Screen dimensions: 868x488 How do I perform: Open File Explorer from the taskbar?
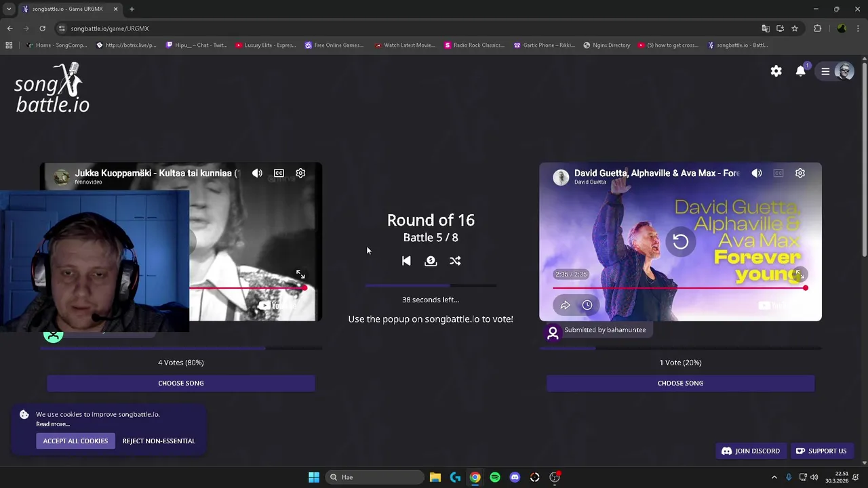pos(435,477)
